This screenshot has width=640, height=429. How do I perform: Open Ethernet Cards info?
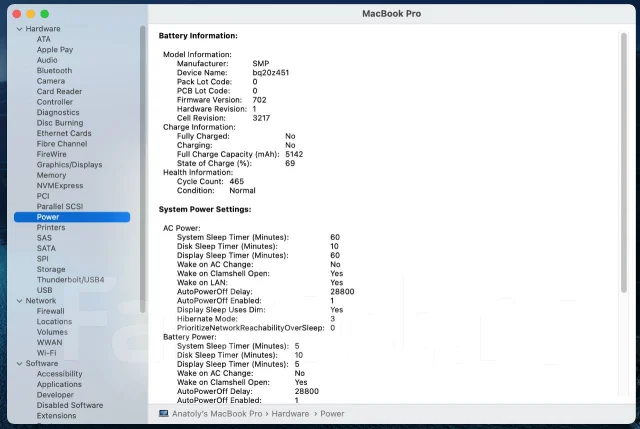click(x=64, y=133)
